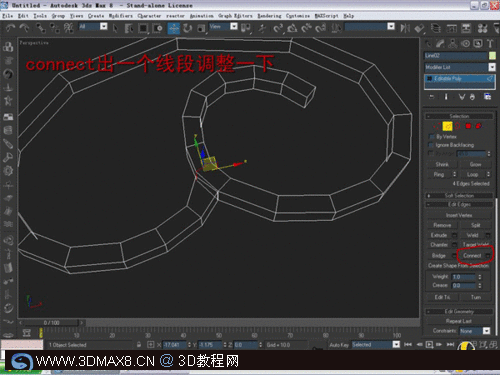Open Chamfer settings box button
This screenshot has height=375, width=500.
pos(454,245)
